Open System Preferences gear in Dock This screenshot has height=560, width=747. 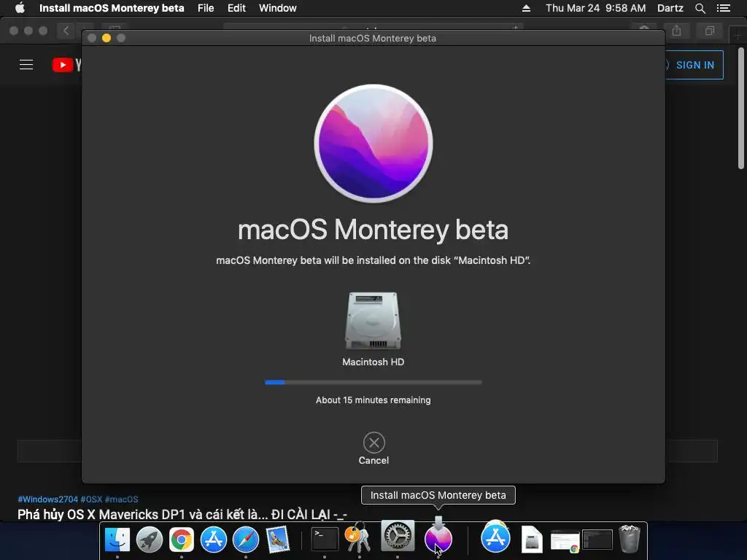[398, 536]
